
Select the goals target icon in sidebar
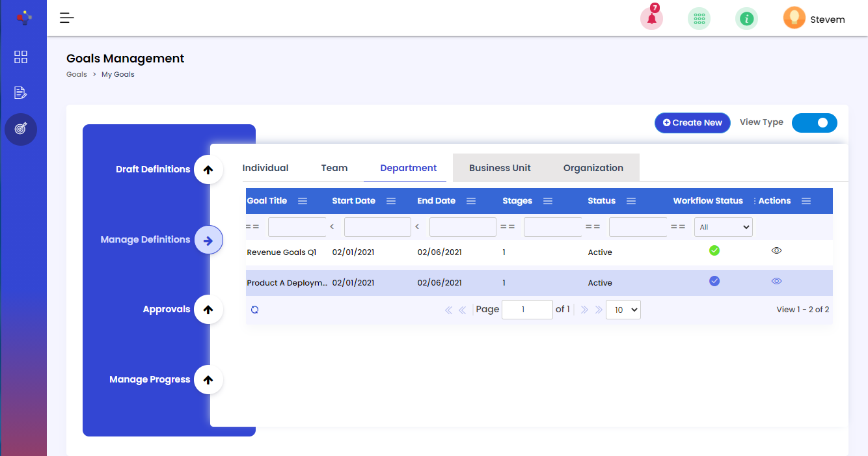pos(21,129)
